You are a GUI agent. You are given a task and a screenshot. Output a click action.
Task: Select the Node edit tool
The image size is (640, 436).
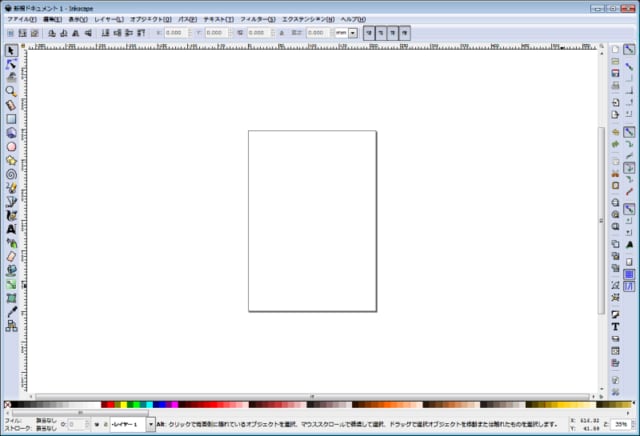click(11, 63)
